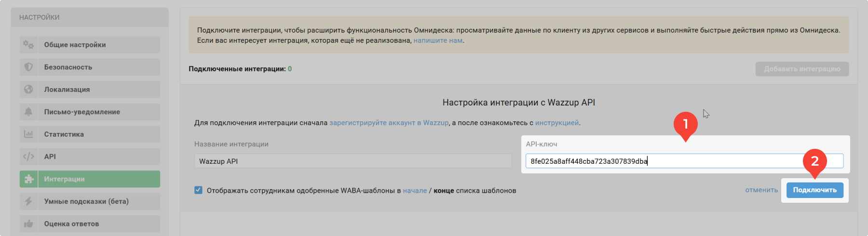Click the НАСТРОЙКИ sidebar header
This screenshot has height=236, width=868.
pos(40,17)
